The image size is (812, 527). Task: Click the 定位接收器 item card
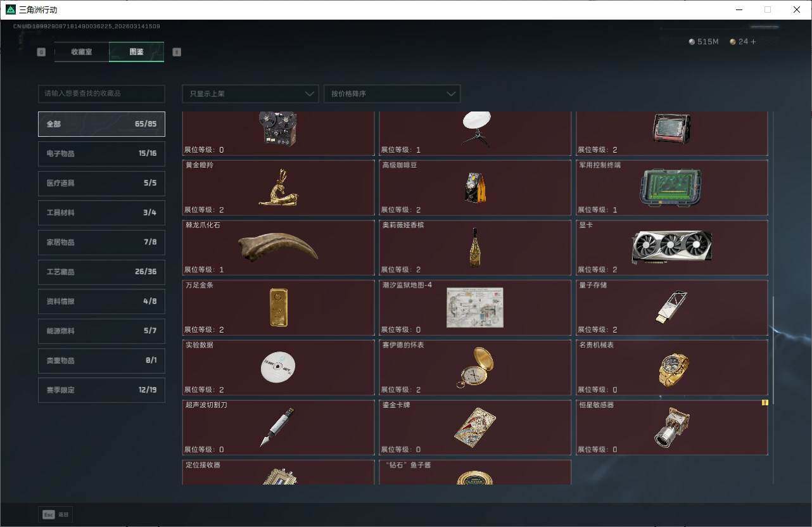tap(279, 473)
